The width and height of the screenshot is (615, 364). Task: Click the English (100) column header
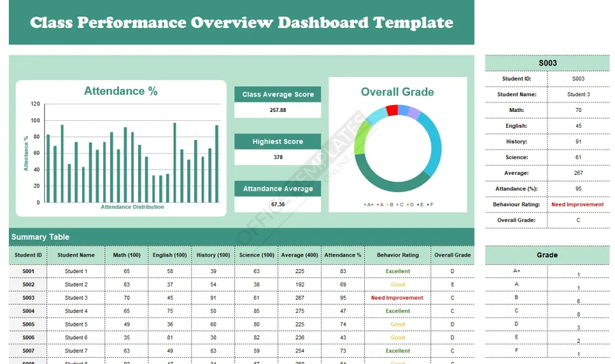click(169, 255)
